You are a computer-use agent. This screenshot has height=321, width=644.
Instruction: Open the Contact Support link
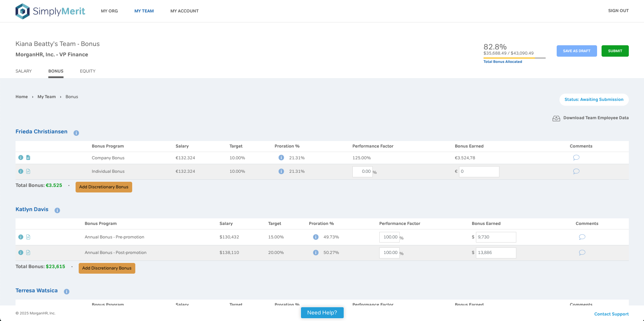point(611,314)
